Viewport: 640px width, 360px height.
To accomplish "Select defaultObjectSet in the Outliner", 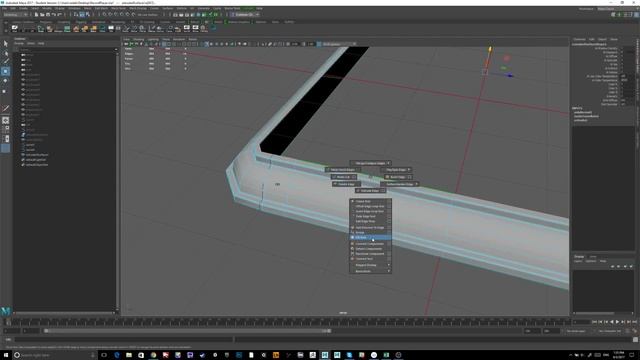I will coord(37,165).
